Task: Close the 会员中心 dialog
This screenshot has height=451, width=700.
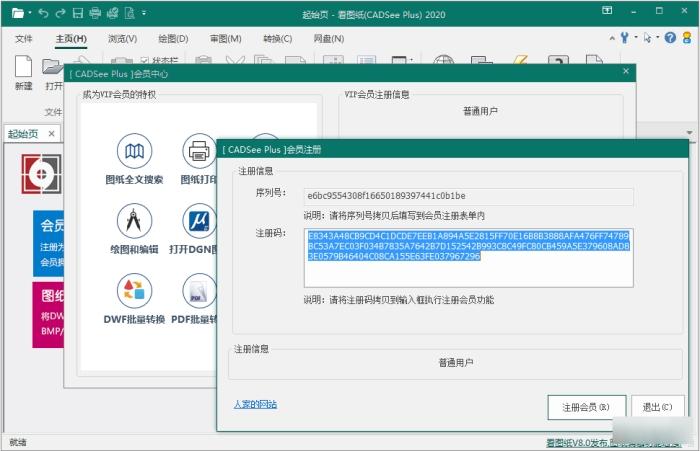Action: [x=626, y=71]
